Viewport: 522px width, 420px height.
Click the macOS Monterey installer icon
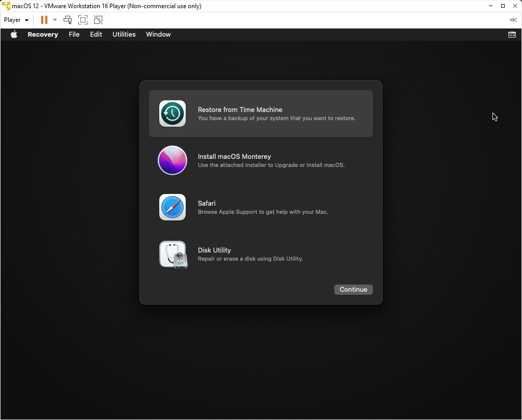pyautogui.click(x=172, y=160)
